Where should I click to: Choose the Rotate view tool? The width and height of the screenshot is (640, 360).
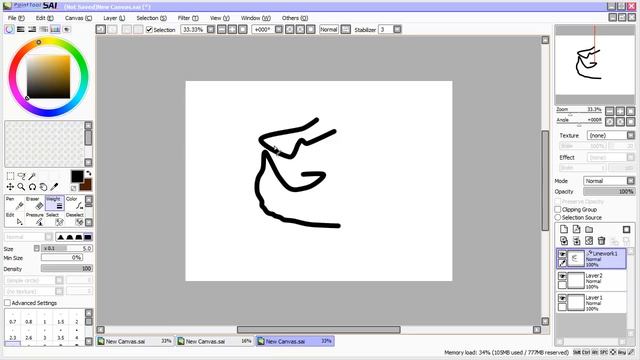pyautogui.click(x=32, y=187)
